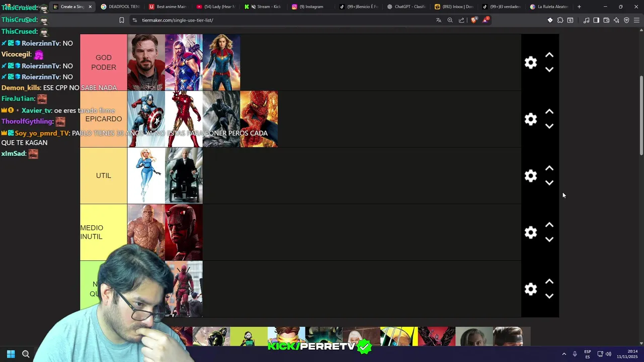Switch to Best anime Main tab
Screen dimensions: 644x362
point(168,7)
